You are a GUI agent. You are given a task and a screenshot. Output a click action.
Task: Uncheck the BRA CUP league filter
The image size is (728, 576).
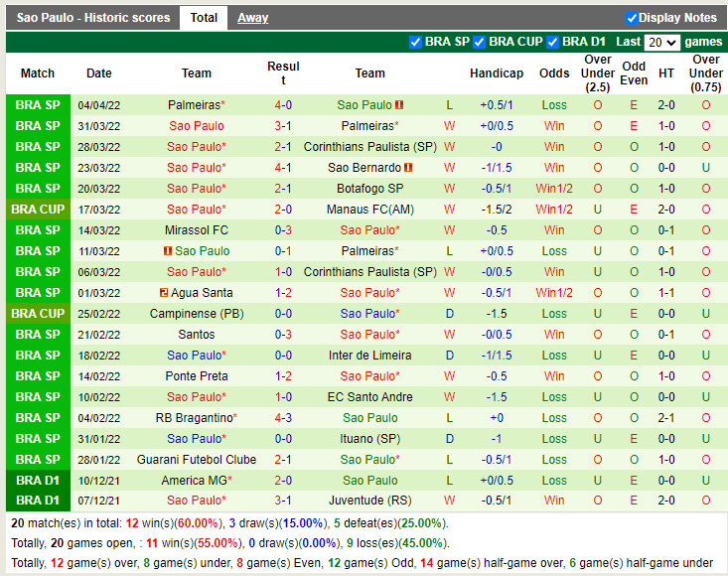480,42
